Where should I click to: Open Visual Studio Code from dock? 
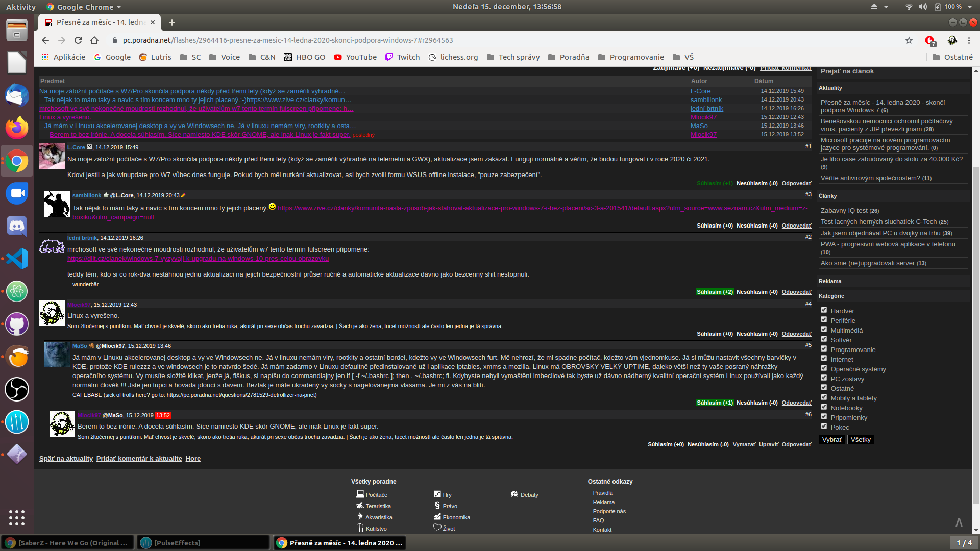pos(17,259)
